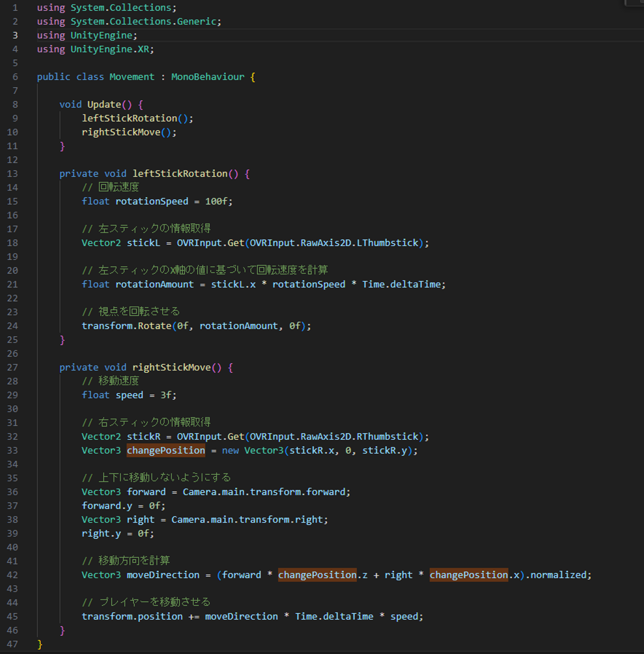This screenshot has width=644, height=654.
Task: Click rotationAmount declaration on line 21
Action: 154,284
